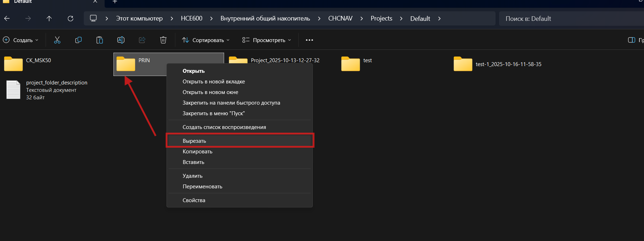
Task: Go to CHCNAV in the address bar
Action: pos(340,18)
